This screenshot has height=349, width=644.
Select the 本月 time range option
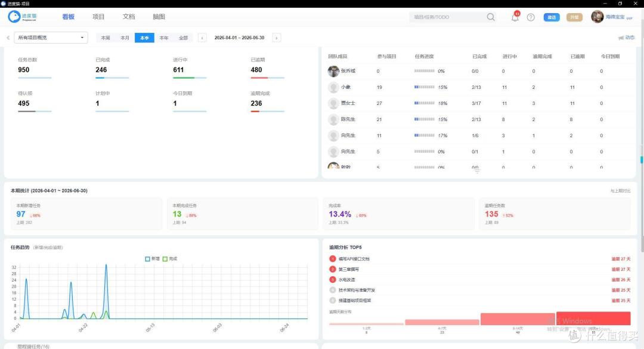[x=125, y=38]
